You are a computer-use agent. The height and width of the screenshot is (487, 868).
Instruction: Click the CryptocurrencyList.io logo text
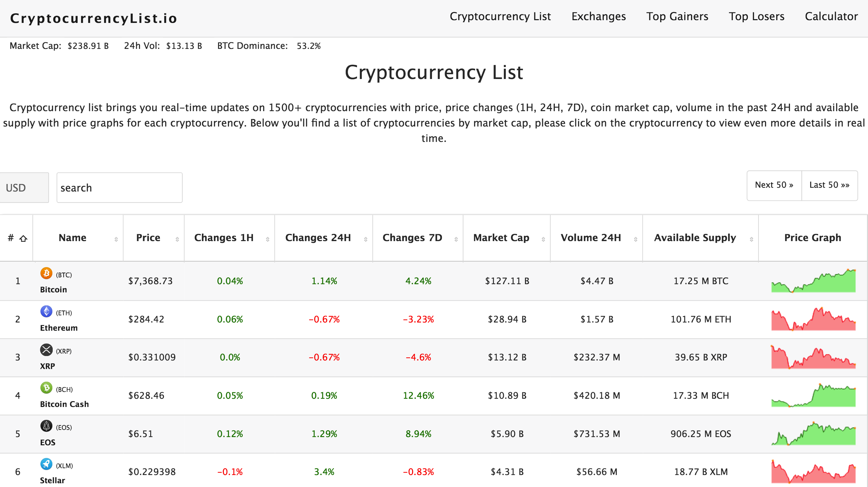pos(93,18)
